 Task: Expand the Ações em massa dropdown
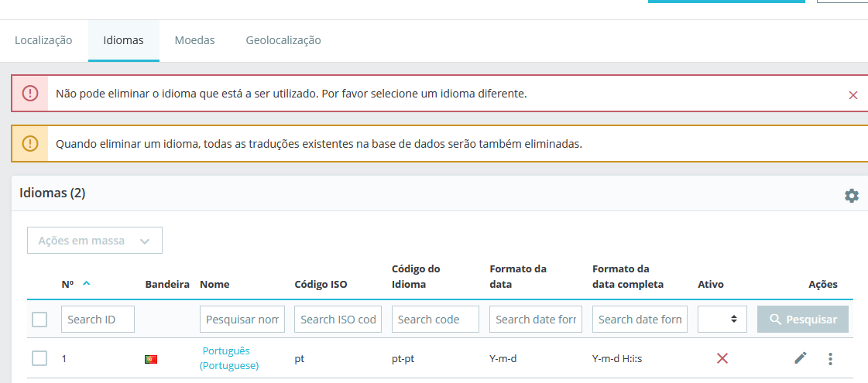click(x=94, y=241)
